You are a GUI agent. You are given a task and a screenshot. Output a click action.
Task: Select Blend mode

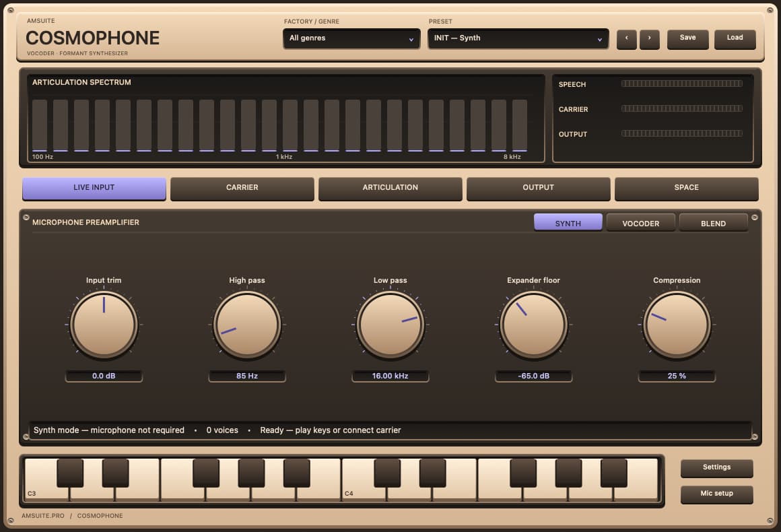[713, 223]
